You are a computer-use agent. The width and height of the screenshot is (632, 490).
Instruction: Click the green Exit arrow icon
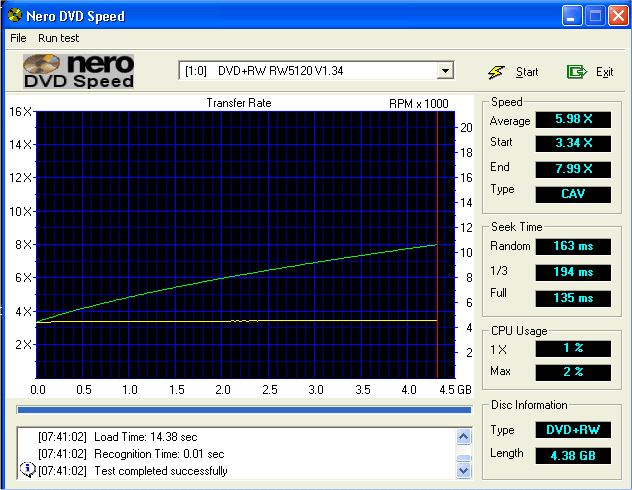coord(576,72)
